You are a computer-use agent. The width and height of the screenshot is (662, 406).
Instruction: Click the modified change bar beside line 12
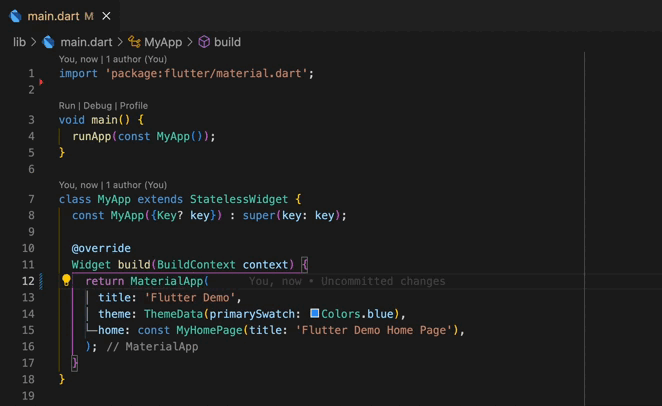click(x=41, y=281)
